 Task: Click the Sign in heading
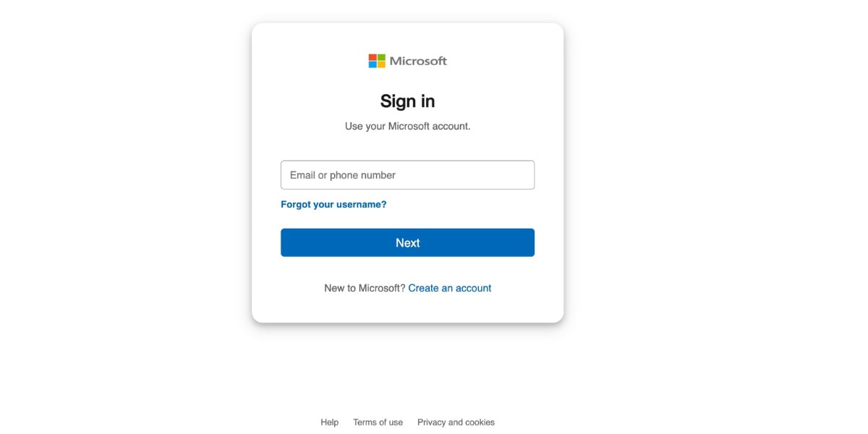pyautogui.click(x=407, y=101)
